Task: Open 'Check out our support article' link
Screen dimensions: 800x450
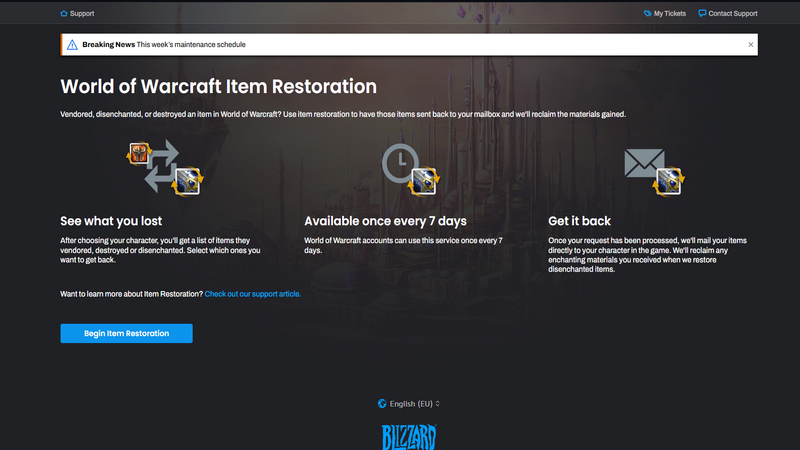Action: 253,294
